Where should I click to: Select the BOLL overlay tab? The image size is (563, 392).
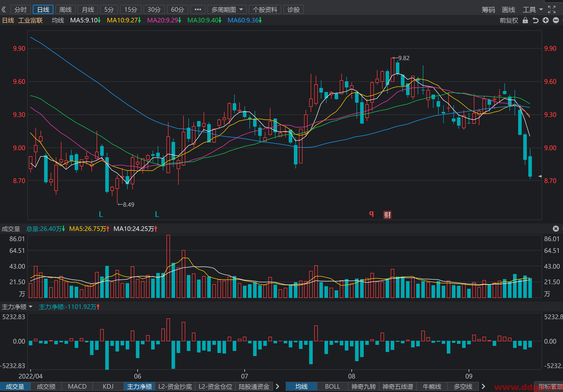333,386
